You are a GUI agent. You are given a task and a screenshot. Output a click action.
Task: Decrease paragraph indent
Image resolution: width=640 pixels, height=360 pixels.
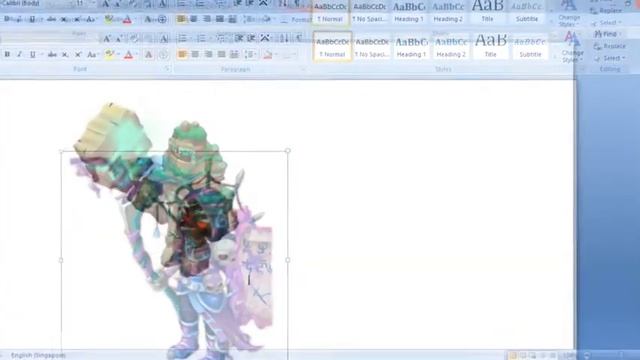point(239,38)
